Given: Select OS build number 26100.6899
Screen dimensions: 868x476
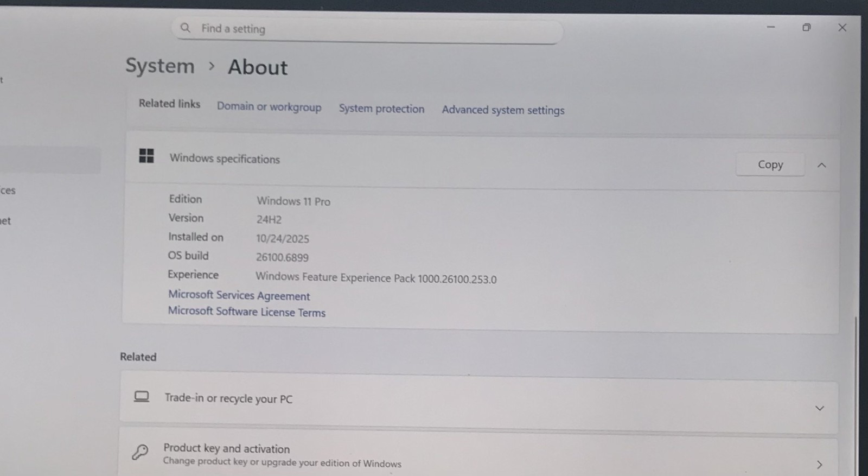Looking at the screenshot, I should point(282,257).
